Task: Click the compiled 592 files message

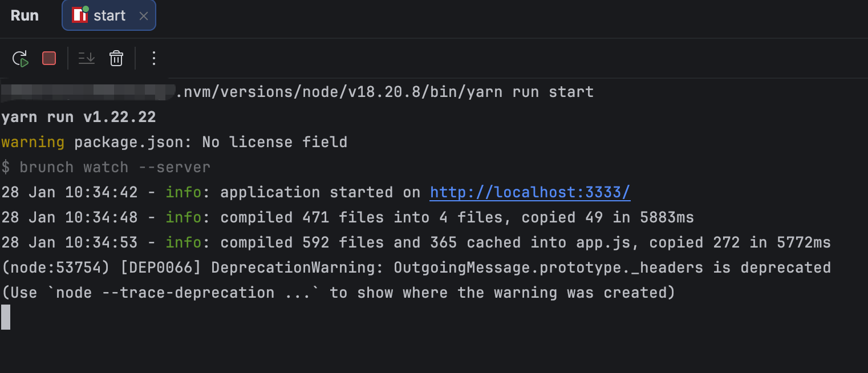Action: [525, 242]
